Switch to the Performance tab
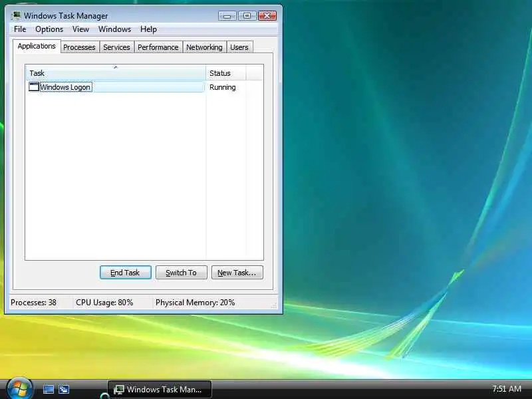 point(158,47)
